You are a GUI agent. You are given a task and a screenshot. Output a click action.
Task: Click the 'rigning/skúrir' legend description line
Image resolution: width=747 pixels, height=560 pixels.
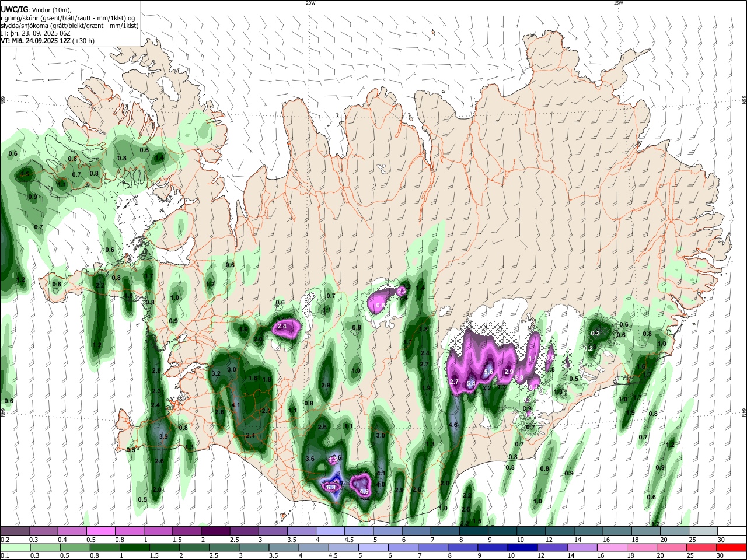click(68, 17)
